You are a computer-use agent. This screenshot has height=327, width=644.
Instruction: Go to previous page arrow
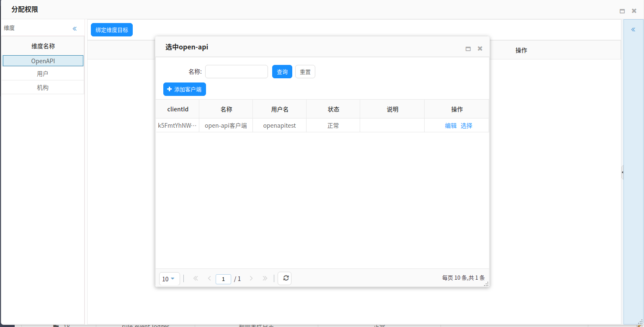209,278
